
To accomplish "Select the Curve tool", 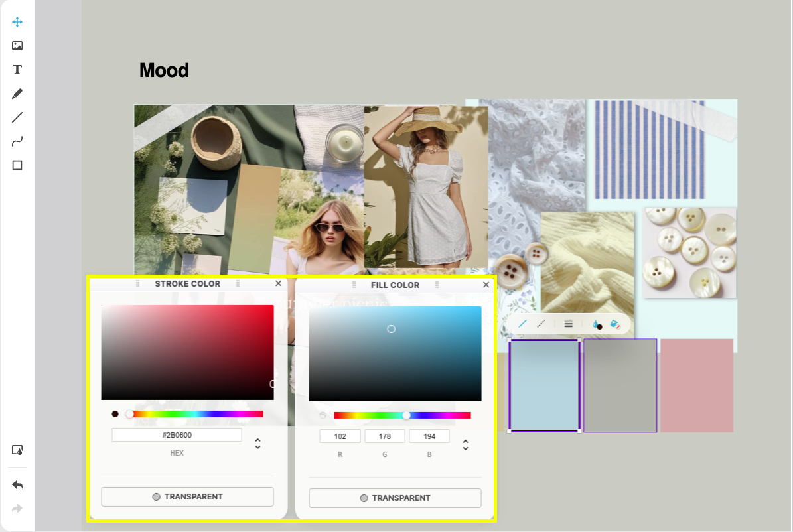I will [x=17, y=141].
